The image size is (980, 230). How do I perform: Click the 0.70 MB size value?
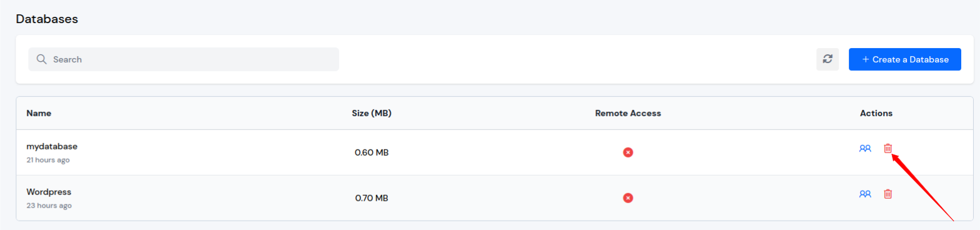click(x=372, y=198)
